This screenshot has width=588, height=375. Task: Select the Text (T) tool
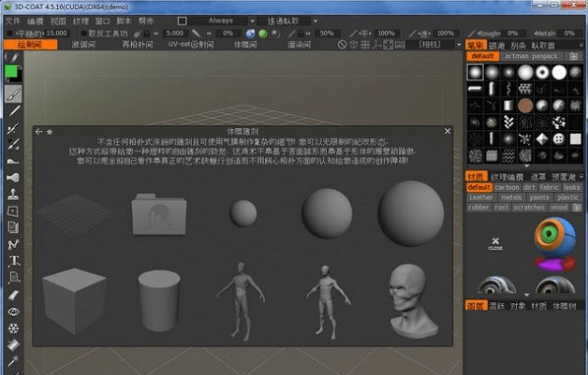[x=14, y=261]
